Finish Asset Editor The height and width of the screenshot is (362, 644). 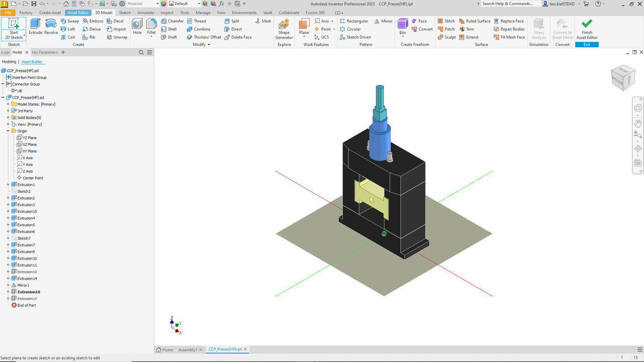point(587,29)
